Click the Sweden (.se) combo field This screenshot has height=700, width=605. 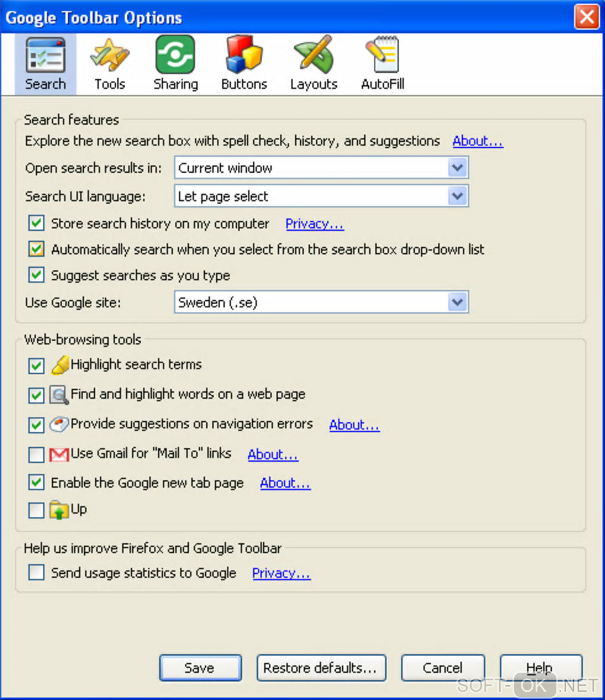[321, 302]
